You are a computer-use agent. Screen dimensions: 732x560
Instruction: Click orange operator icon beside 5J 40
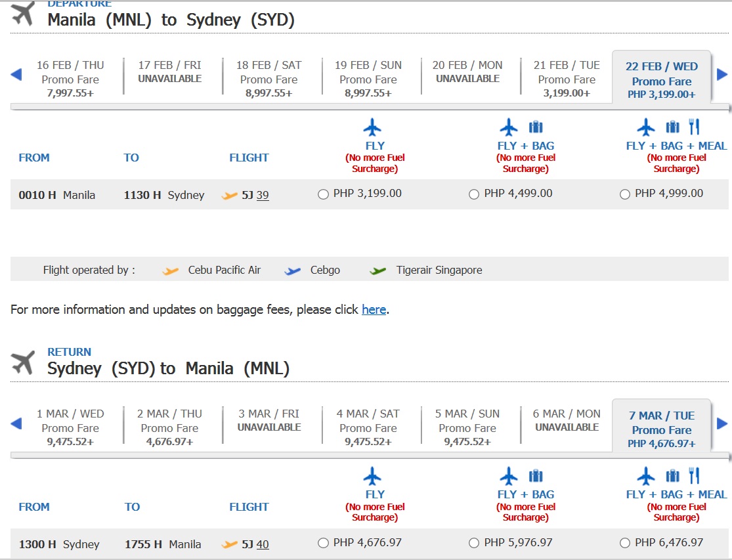pyautogui.click(x=229, y=545)
